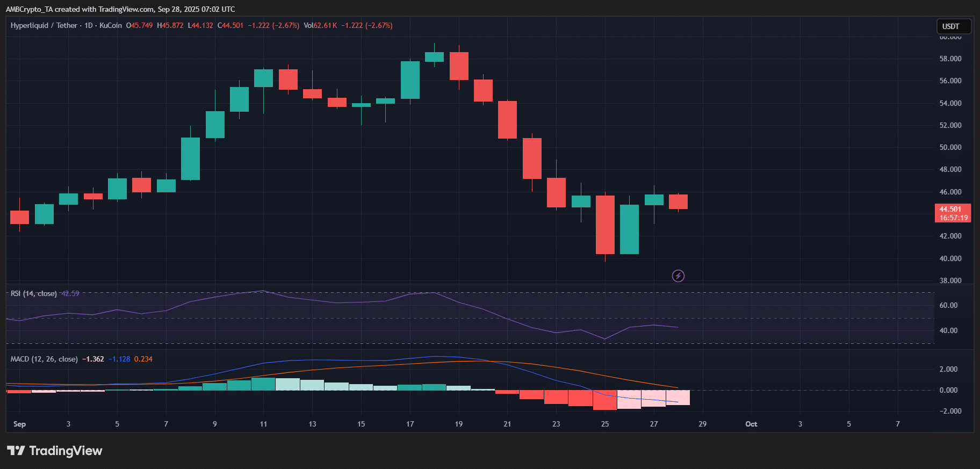Click the Hyperliquid / Tether symbol title
980x469 pixels.
(44, 25)
